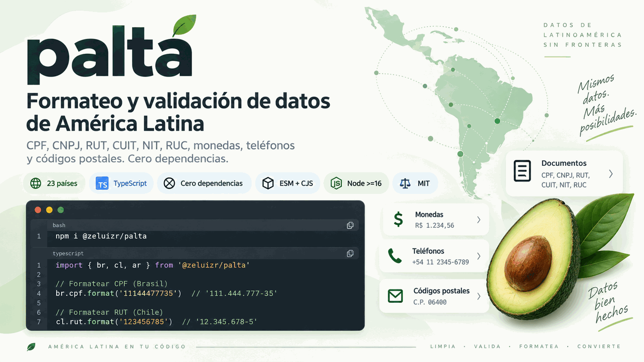Expand the Monedas card chevron
Image resolution: width=644 pixels, height=362 pixels.
[479, 220]
